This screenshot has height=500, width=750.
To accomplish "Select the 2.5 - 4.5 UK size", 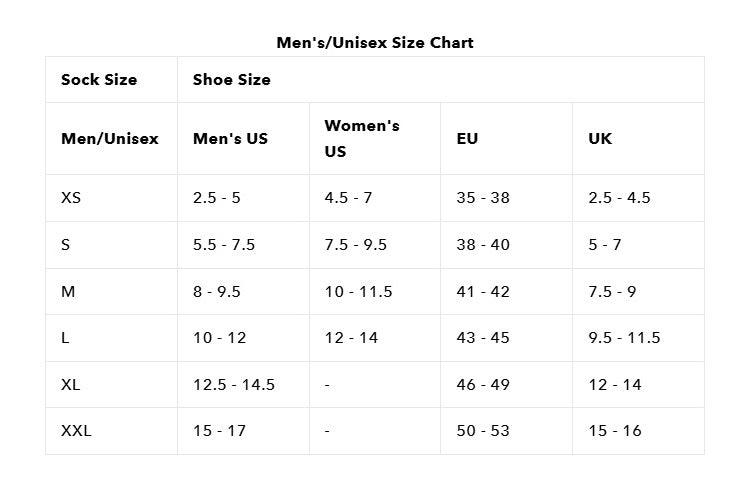I will pyautogui.click(x=619, y=197).
